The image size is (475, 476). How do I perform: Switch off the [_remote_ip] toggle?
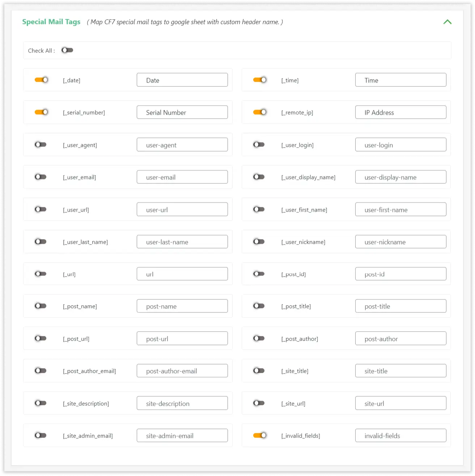point(260,112)
